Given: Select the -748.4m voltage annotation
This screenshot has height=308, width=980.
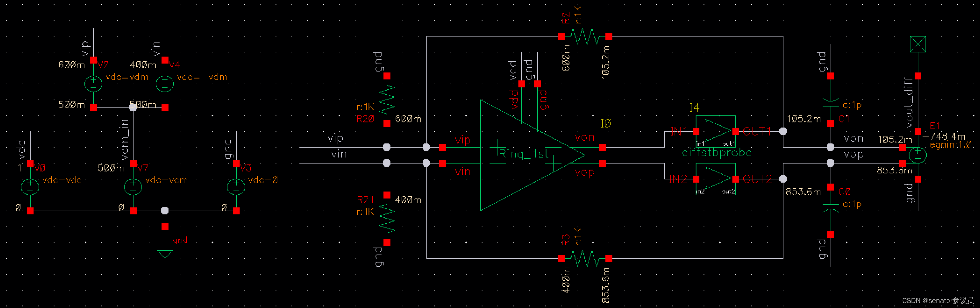Looking at the screenshot, I should [944, 136].
